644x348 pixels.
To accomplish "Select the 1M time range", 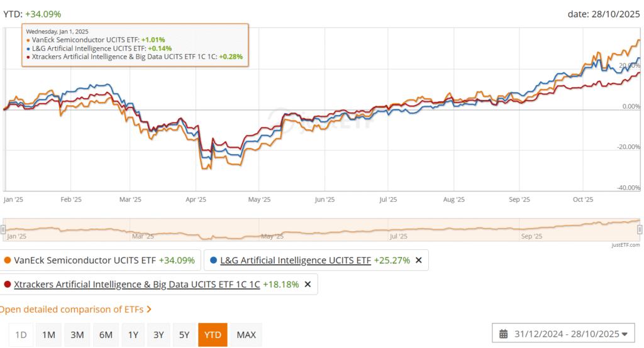I will (x=48, y=335).
